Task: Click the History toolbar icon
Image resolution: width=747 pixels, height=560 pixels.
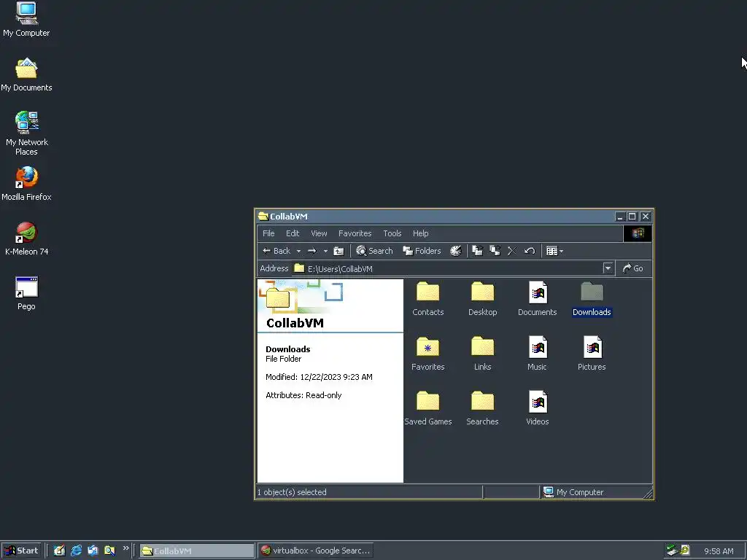Action: click(x=455, y=251)
